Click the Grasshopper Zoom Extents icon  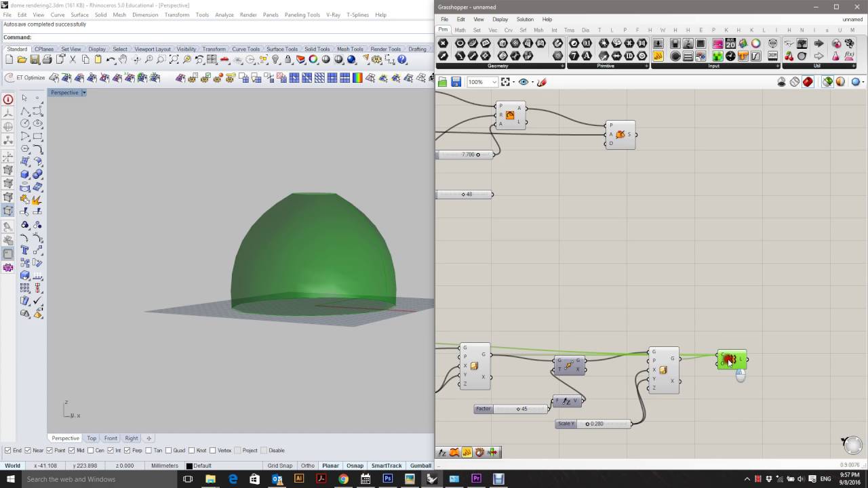click(505, 82)
